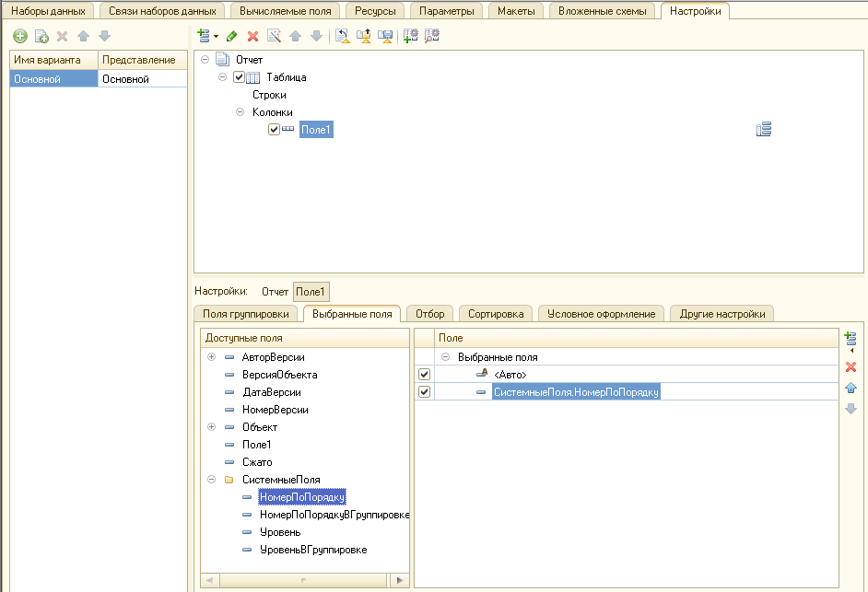Collapse the Отчет root node
The image size is (868, 592).
click(x=205, y=60)
